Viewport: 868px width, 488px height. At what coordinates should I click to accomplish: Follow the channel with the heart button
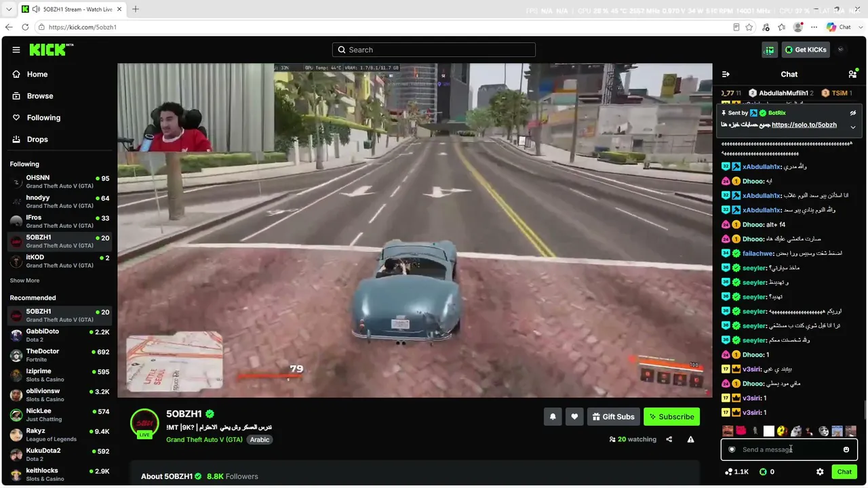574,417
